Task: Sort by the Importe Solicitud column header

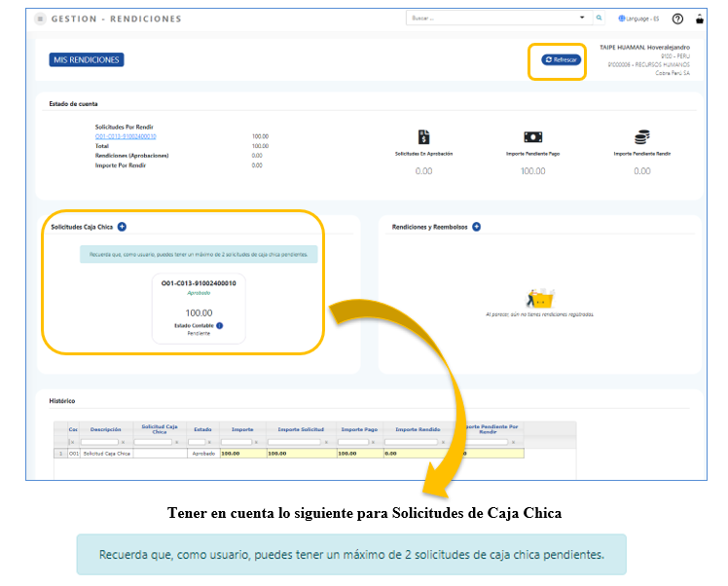Action: tap(301, 429)
